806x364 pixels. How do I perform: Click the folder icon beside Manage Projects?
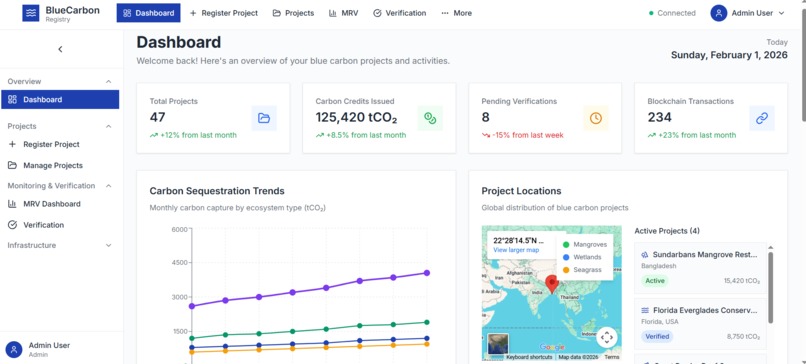(x=12, y=166)
